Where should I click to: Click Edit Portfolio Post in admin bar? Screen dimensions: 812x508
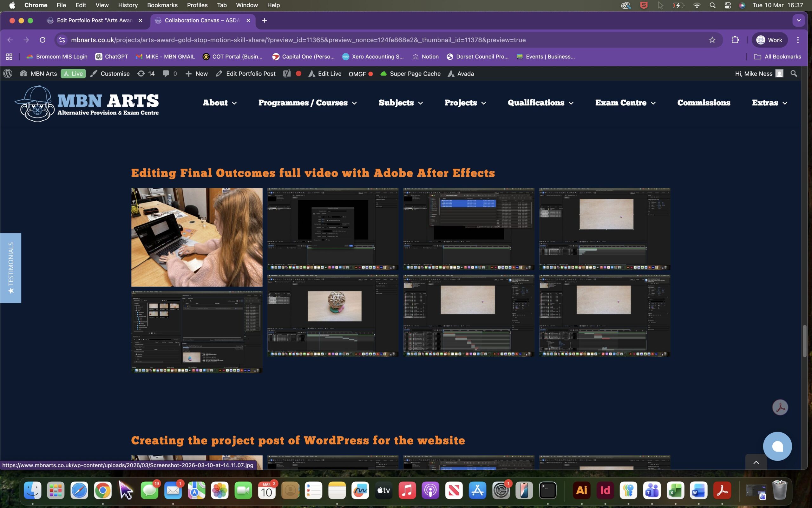(246, 74)
